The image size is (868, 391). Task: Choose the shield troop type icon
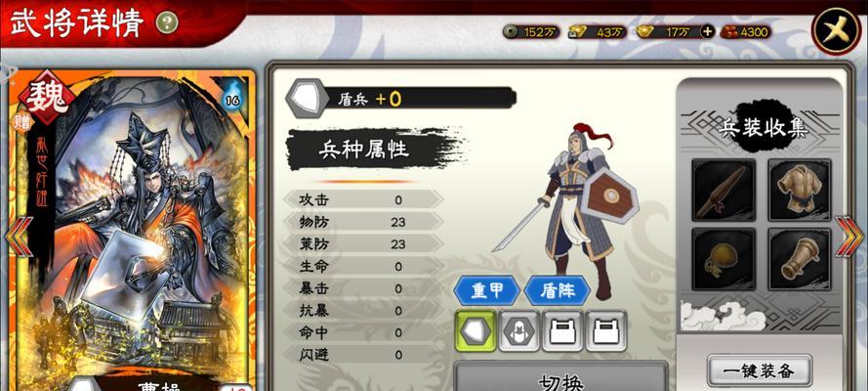pyautogui.click(x=475, y=330)
